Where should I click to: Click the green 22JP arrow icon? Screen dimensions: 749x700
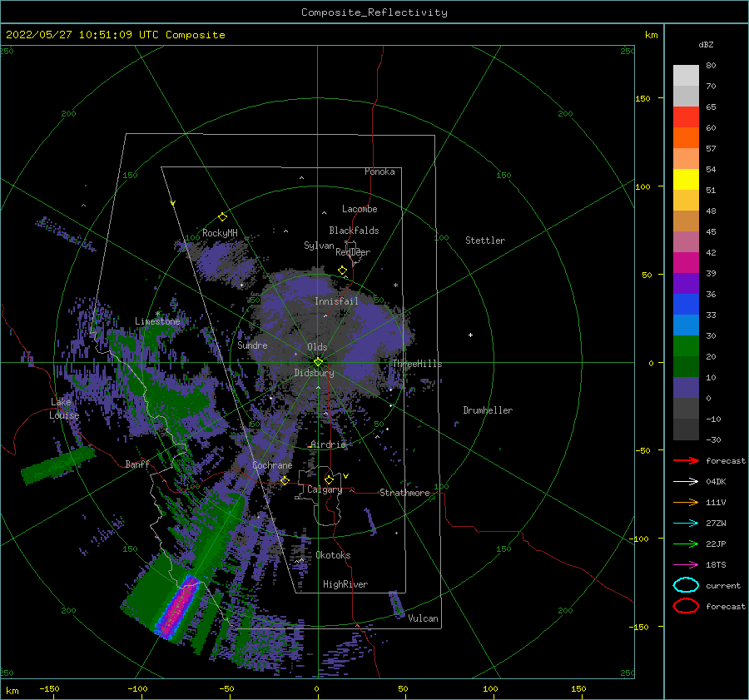point(686,544)
